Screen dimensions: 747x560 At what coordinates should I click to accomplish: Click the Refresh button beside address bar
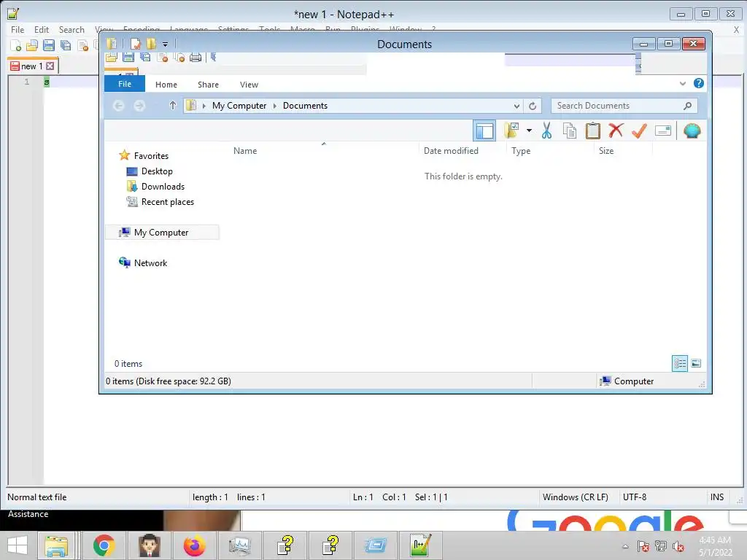[x=533, y=106]
